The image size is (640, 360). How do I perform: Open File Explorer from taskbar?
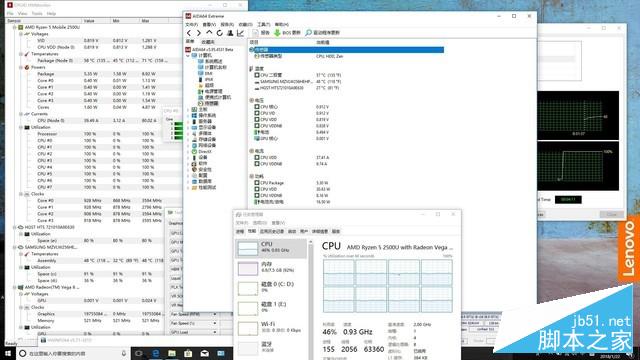tap(172, 353)
